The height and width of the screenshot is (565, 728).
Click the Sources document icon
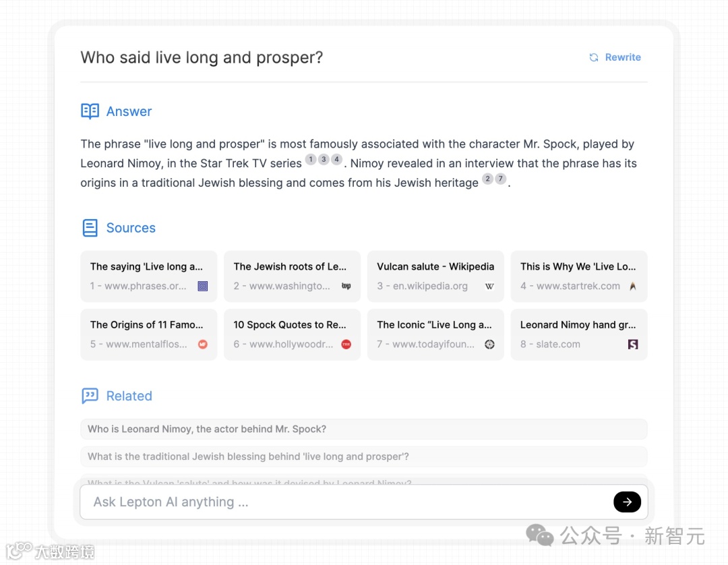[90, 228]
